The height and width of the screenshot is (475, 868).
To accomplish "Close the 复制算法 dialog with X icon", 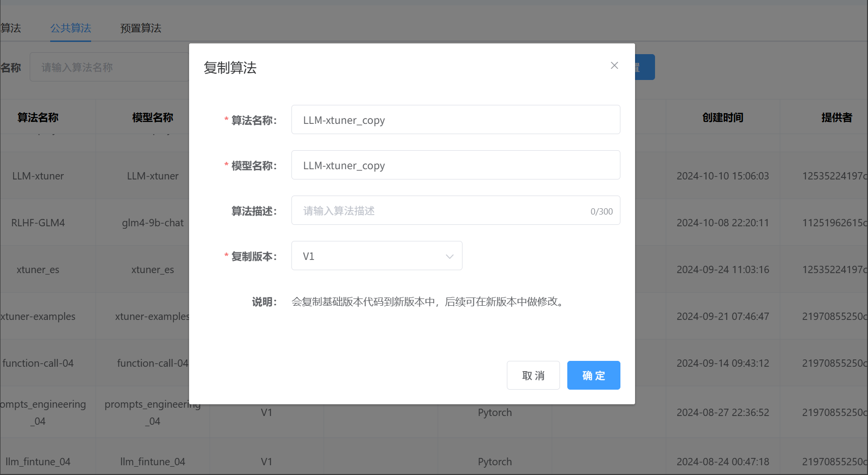I will click(x=614, y=65).
